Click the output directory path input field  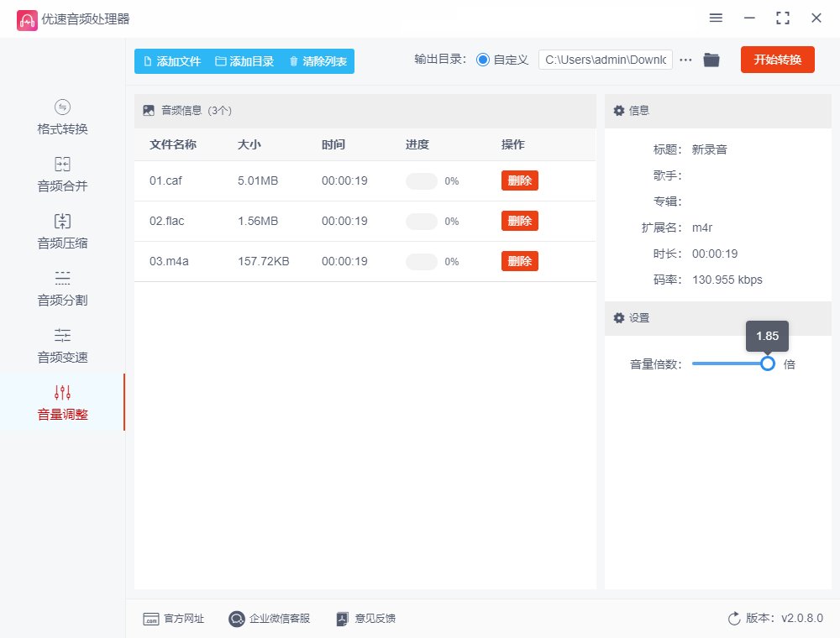[x=605, y=60]
